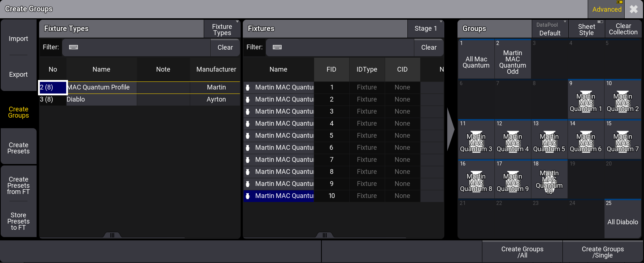Toggle the Advanced mode button
The width and height of the screenshot is (644, 263).
click(x=607, y=9)
